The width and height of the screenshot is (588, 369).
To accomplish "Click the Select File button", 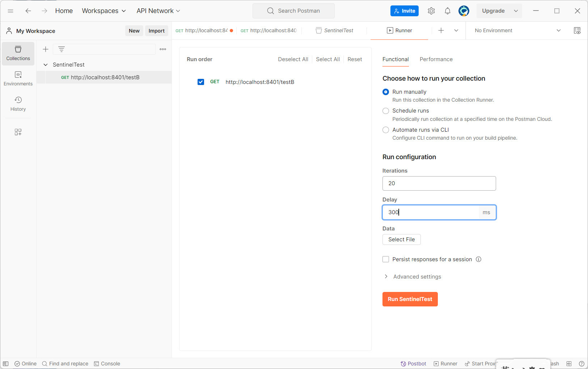I will [x=402, y=239].
